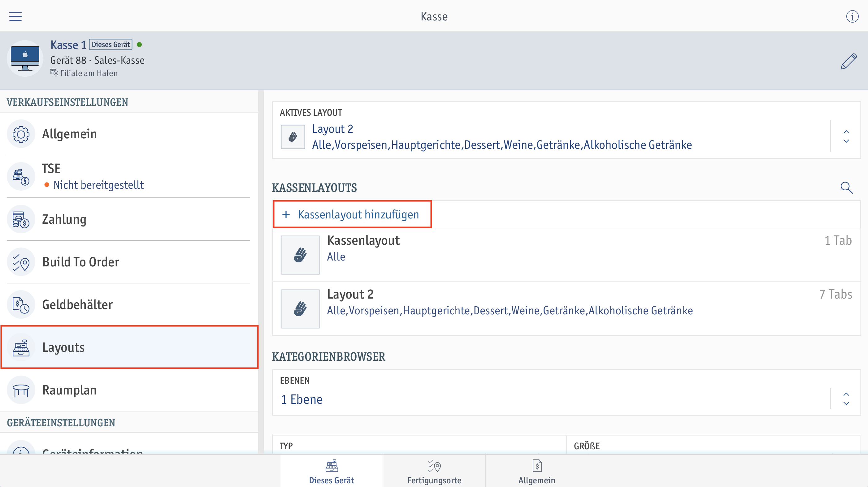Click Filiale am Hafen text
868x487 pixels.
89,73
